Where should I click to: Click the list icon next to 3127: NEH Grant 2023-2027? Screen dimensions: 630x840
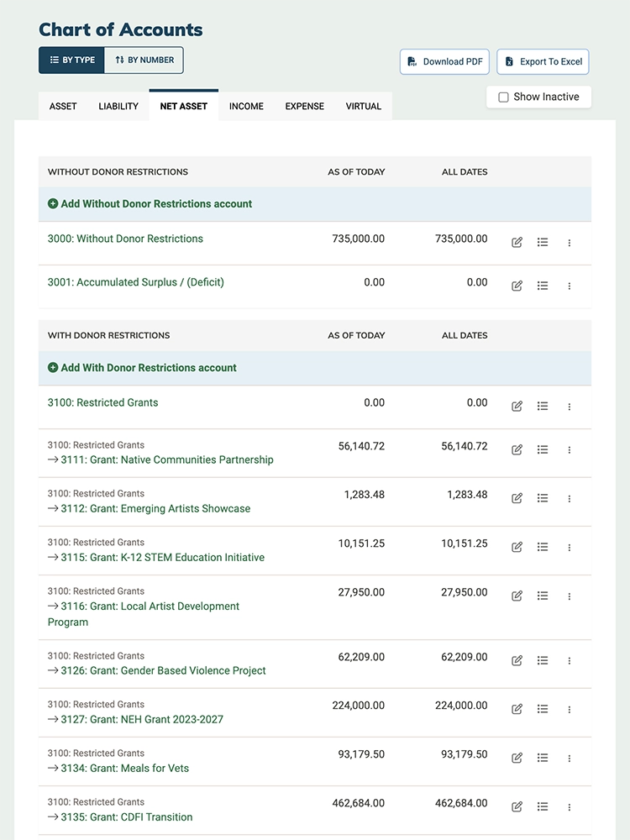tap(543, 709)
